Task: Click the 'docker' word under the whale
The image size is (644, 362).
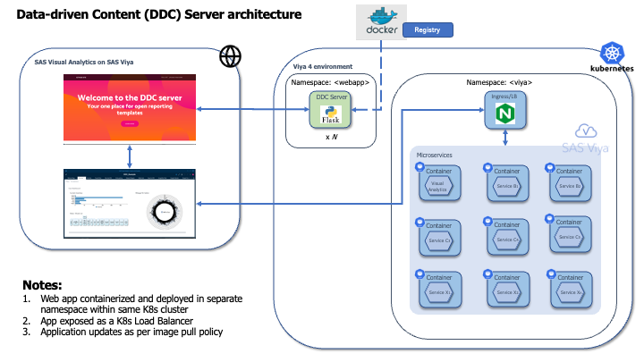Action: coord(382,30)
